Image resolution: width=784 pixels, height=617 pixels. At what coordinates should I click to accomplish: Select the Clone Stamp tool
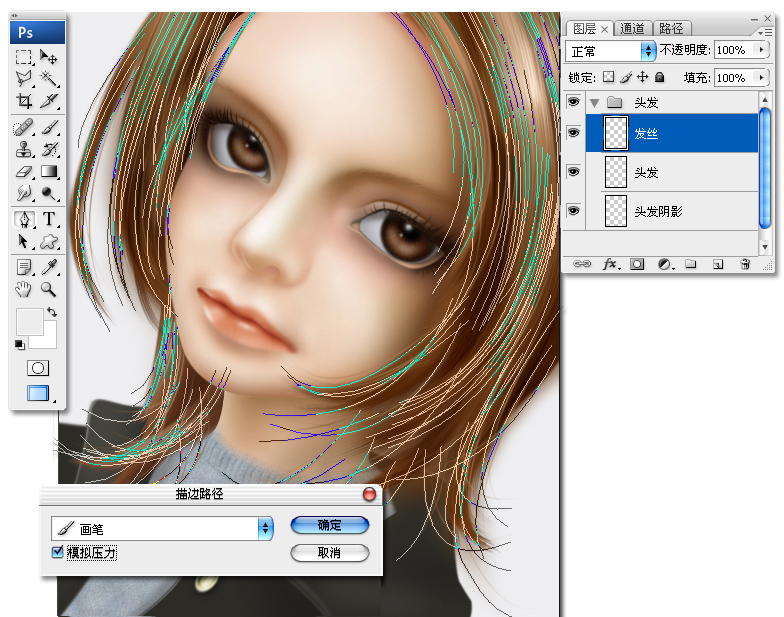24,150
